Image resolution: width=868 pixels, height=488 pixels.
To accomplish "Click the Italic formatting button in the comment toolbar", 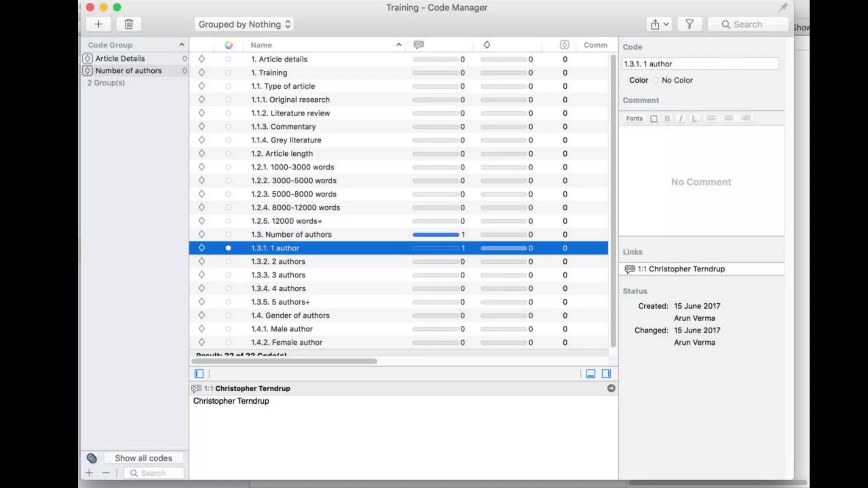I will (681, 118).
